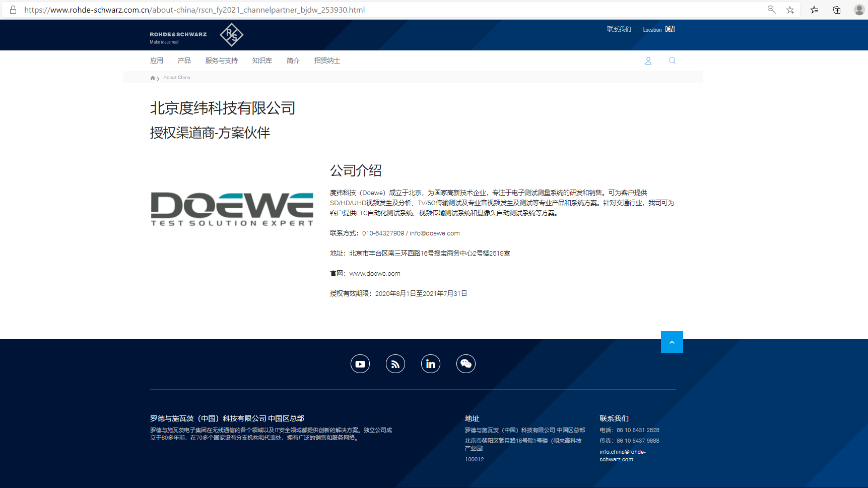Bookmark this page with star icon

pos(790,10)
